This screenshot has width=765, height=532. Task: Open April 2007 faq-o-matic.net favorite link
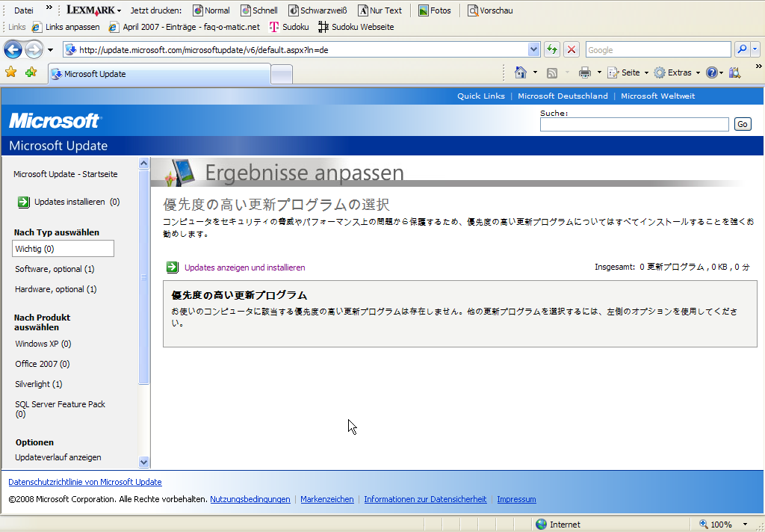tap(185, 27)
